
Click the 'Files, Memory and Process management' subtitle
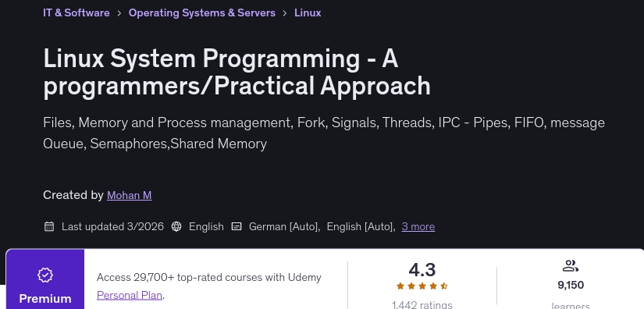324,133
